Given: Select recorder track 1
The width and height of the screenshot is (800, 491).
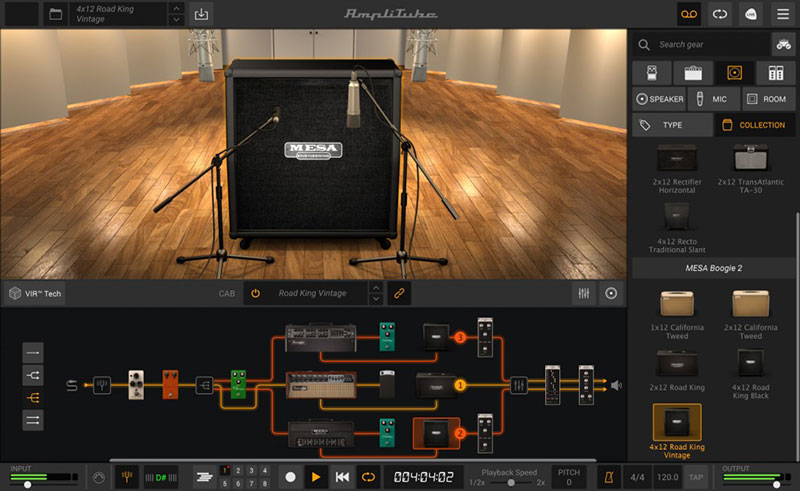Looking at the screenshot, I should click(224, 471).
